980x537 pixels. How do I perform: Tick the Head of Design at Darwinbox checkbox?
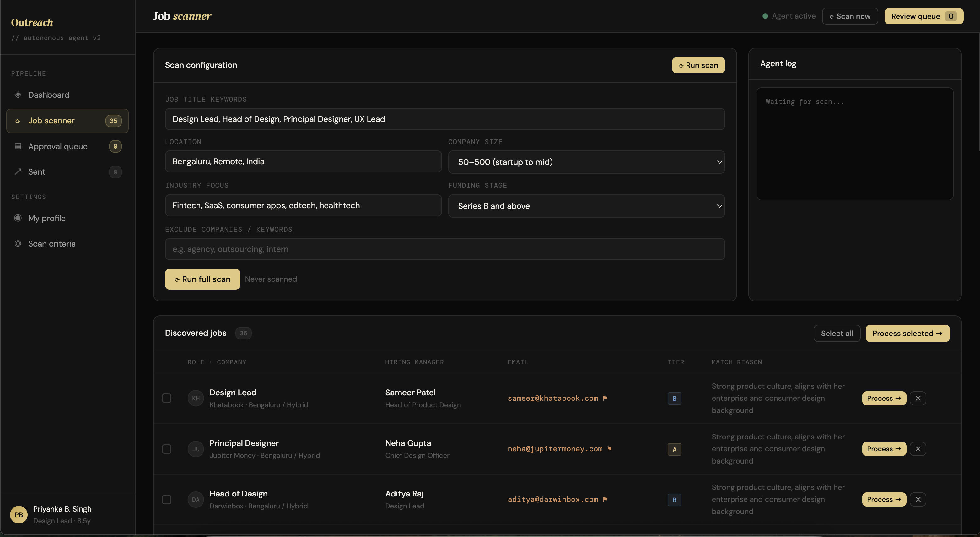point(167,499)
